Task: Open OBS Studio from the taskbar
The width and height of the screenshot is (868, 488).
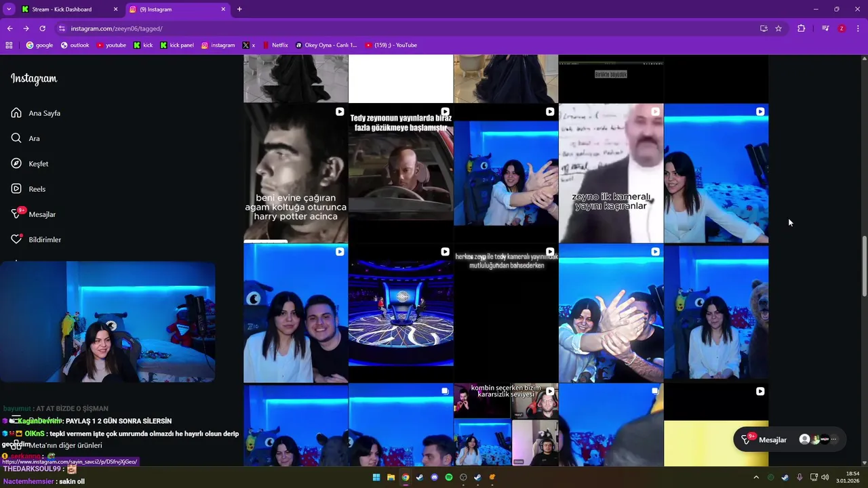Action: coord(464,477)
